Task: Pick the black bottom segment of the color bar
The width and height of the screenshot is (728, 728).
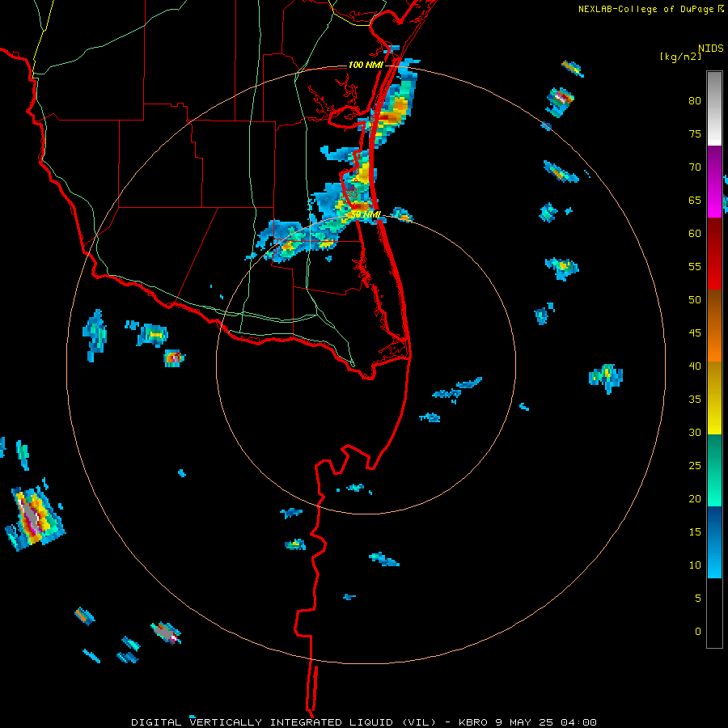Action: 714,613
